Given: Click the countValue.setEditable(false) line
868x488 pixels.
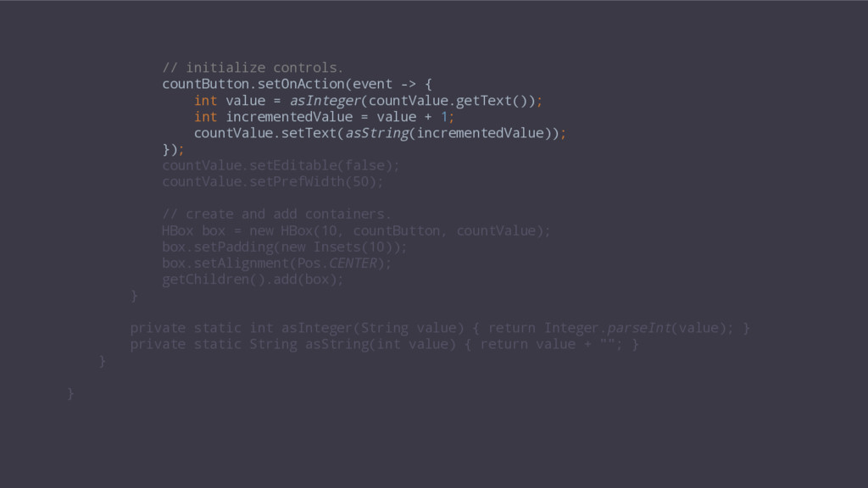Looking at the screenshot, I should click(281, 165).
